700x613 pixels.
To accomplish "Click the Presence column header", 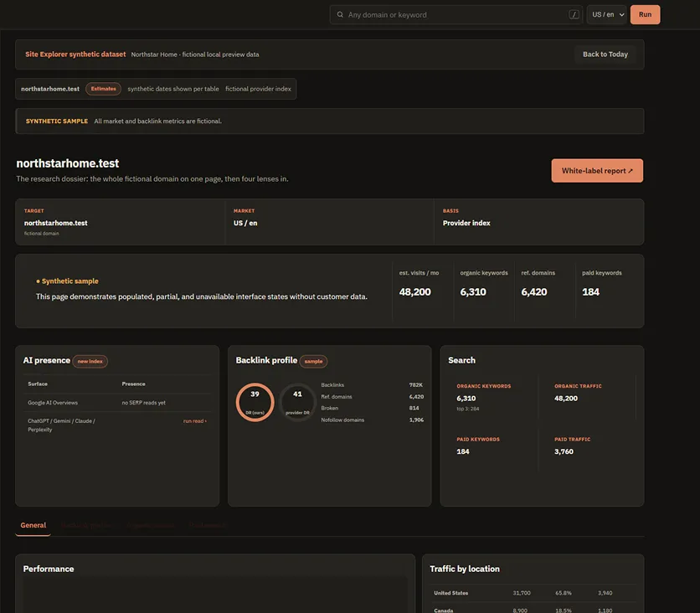I will pyautogui.click(x=133, y=384).
